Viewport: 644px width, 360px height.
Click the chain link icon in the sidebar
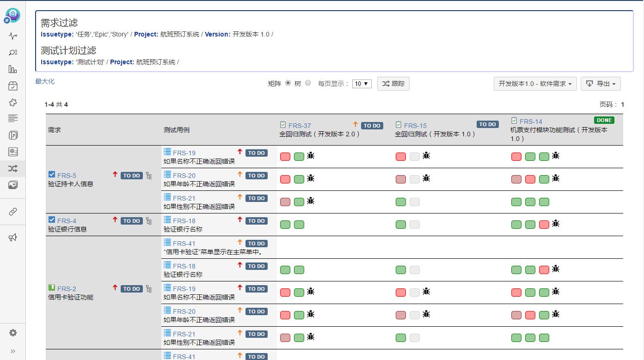click(x=13, y=212)
